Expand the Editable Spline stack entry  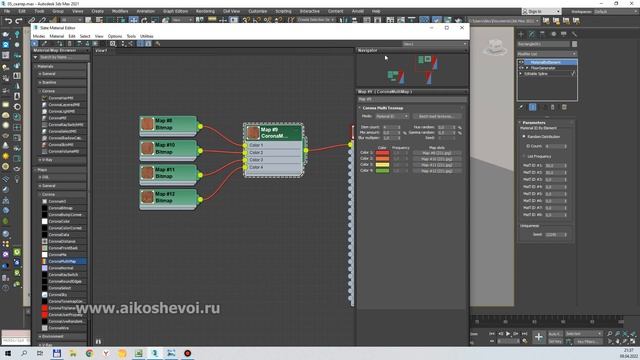point(521,74)
